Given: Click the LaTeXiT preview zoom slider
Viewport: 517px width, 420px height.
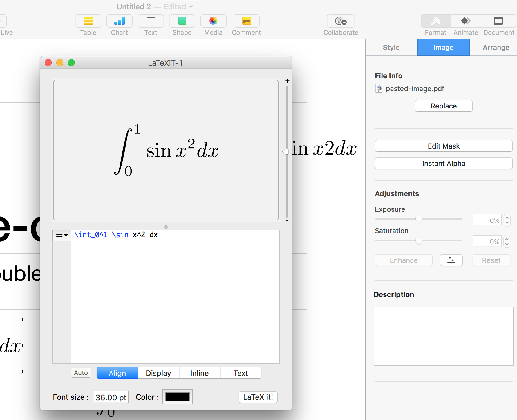Looking at the screenshot, I should pos(286,152).
